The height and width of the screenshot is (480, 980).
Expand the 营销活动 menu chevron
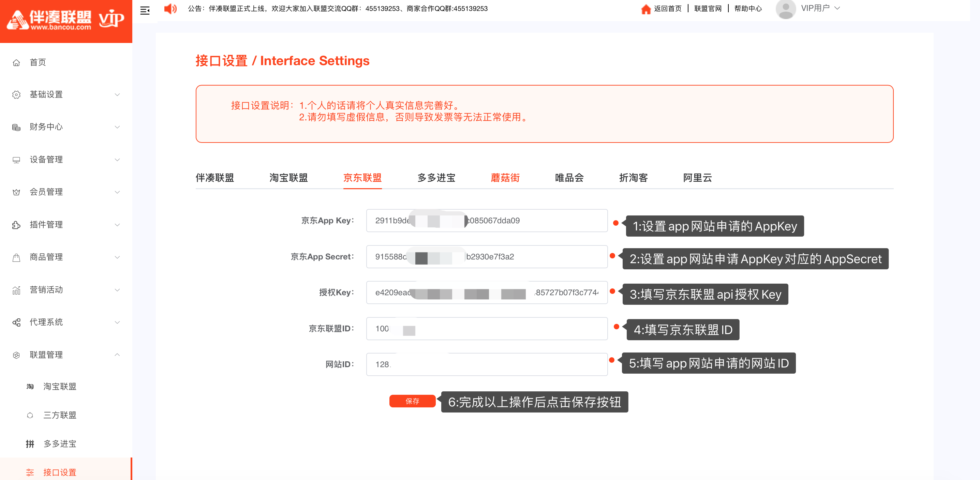(x=117, y=290)
